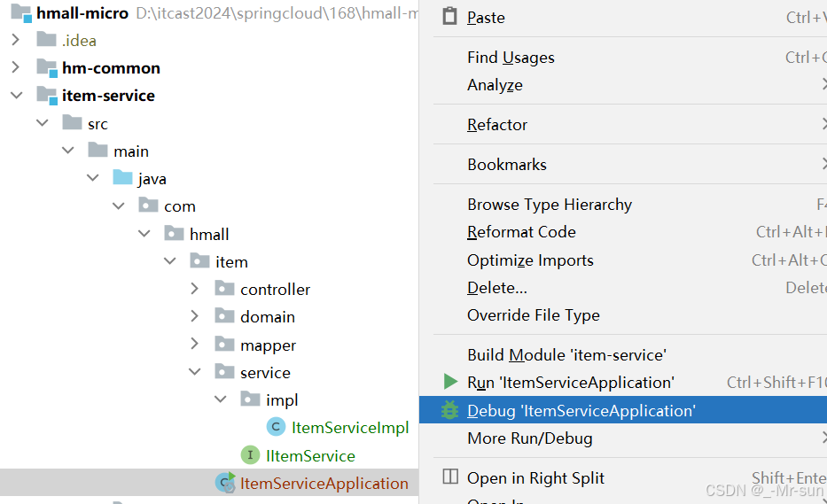Viewport: 827px width, 504px height.
Task: Click the item-service module folder icon
Action: pos(47,96)
